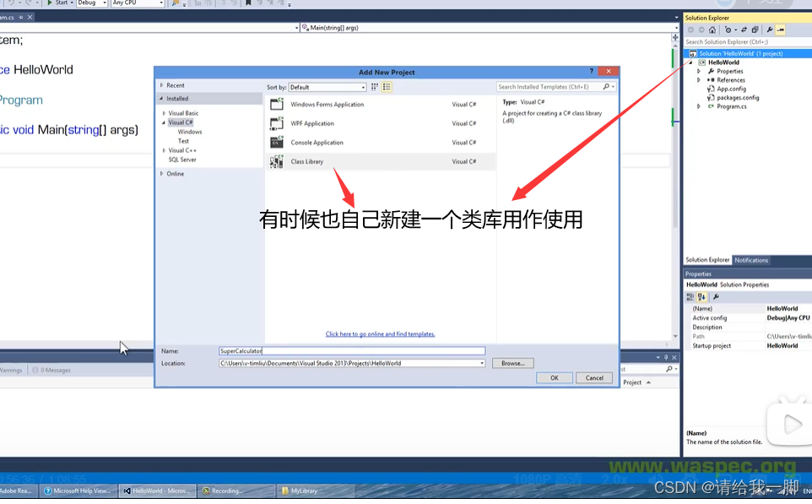Select the Test category under Visual C#
The width and height of the screenshot is (812, 504).
[x=183, y=141]
